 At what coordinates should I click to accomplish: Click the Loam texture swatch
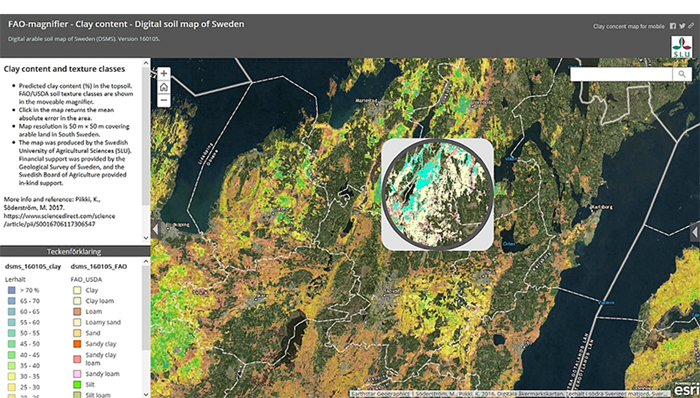(x=77, y=311)
